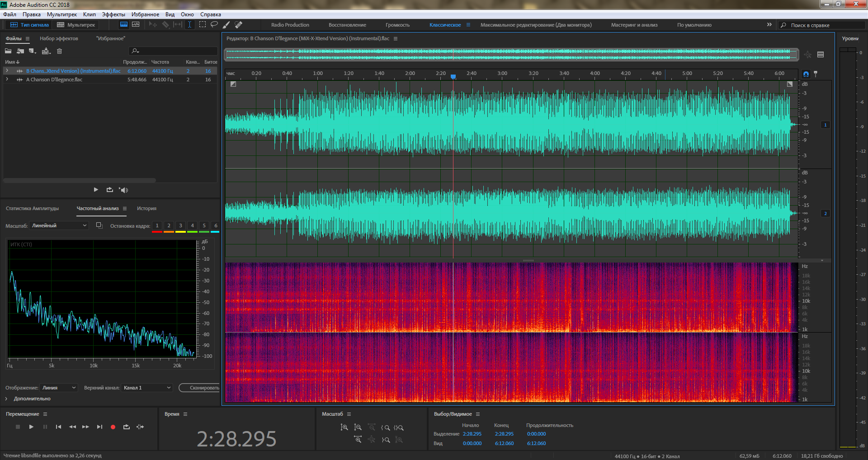Zoom in time icon

[x=358, y=439]
